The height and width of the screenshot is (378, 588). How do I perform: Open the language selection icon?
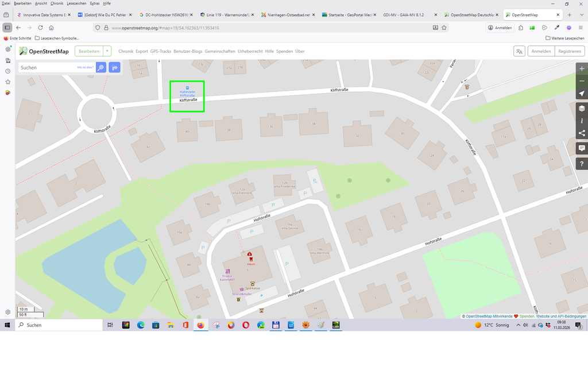click(x=519, y=51)
